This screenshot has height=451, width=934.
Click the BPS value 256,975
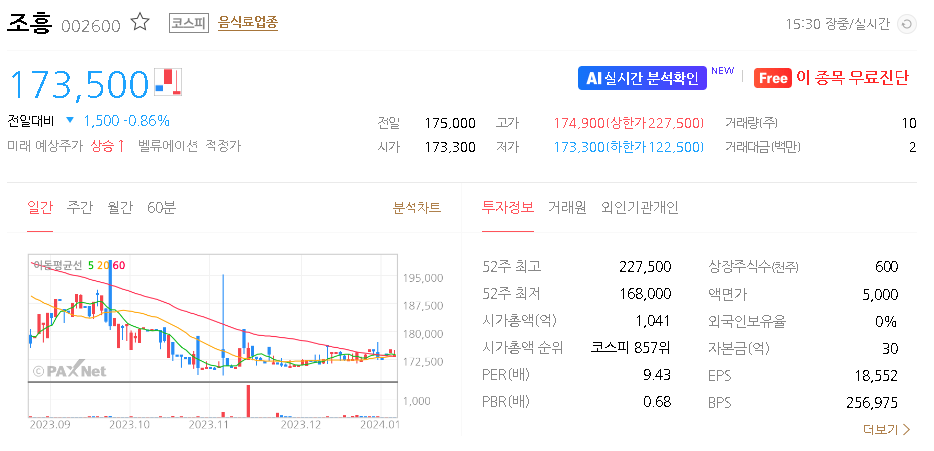tap(872, 403)
